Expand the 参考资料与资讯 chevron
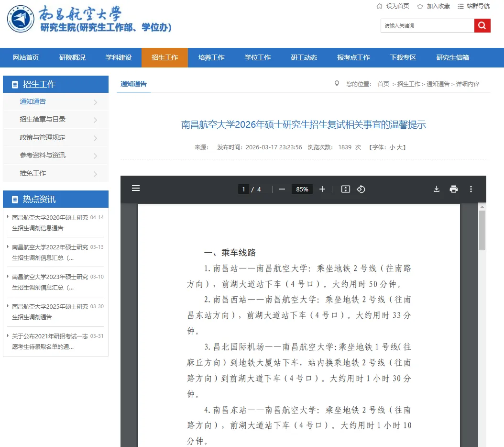Screen dimensions: 504x447 click(x=95, y=156)
